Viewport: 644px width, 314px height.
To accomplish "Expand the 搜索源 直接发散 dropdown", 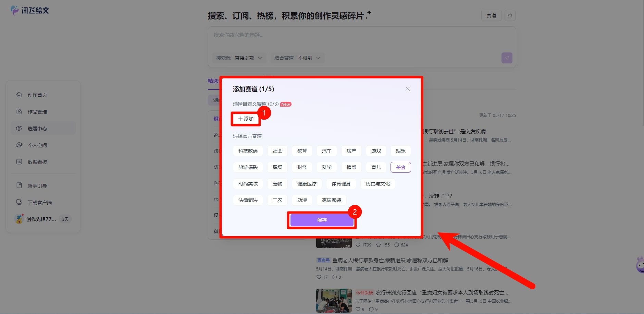I will [x=239, y=58].
